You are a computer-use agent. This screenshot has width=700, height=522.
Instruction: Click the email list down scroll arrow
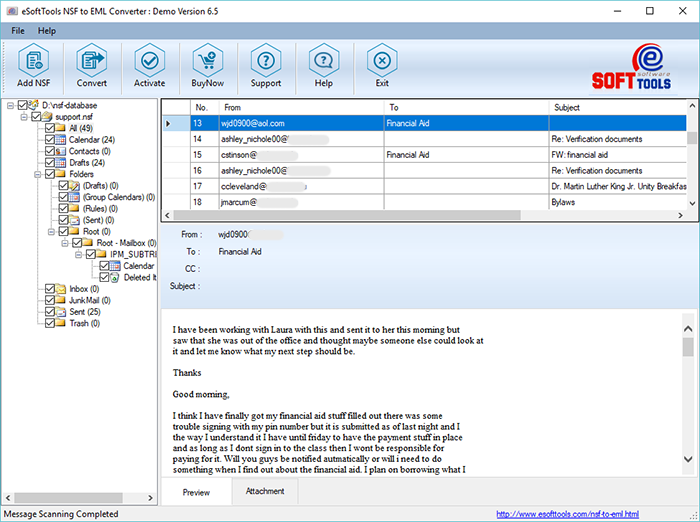(692, 204)
